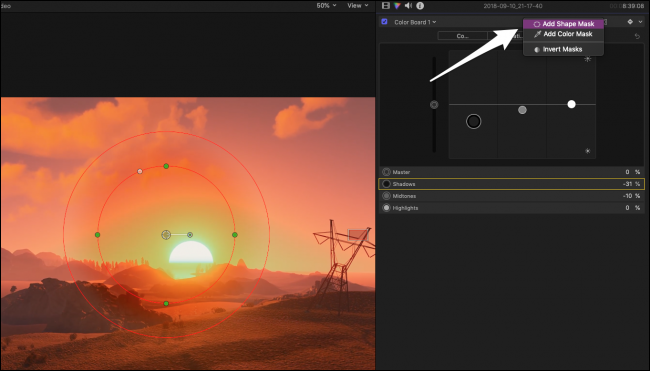650x371 pixels.
Task: Switch to the Color tab
Action: point(463,36)
